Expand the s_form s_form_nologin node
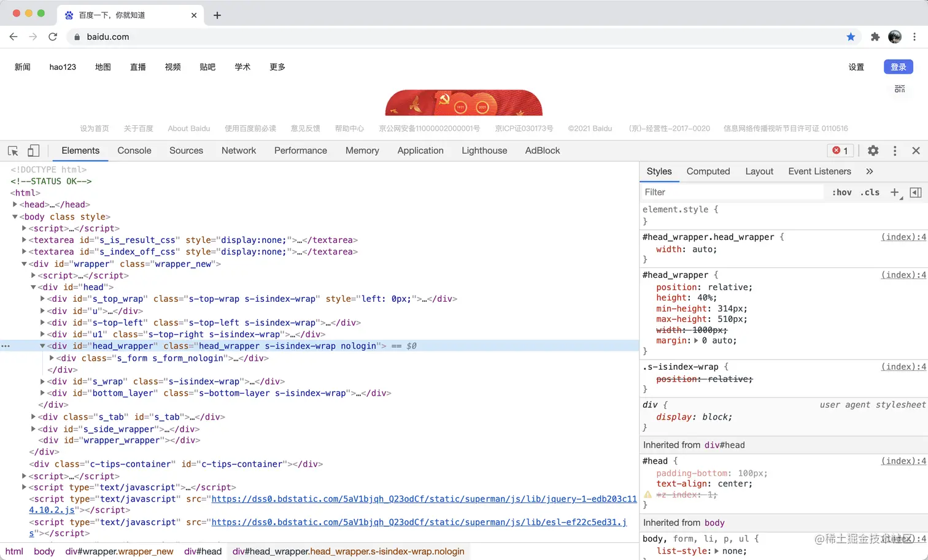The height and width of the screenshot is (560, 928). click(x=52, y=358)
